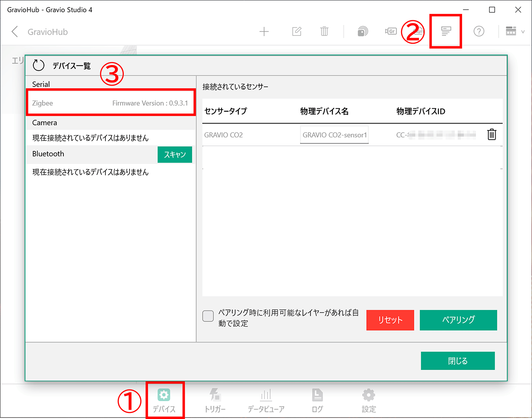
Task: Click Firmware Version 0.9.3.1 text
Action: click(x=150, y=103)
